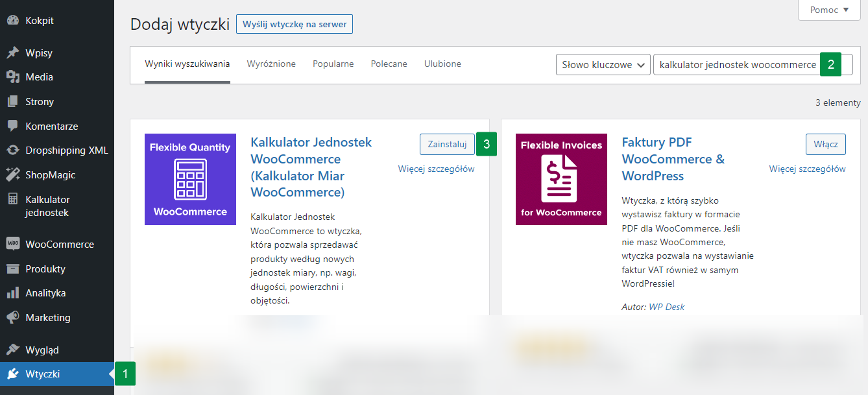Switch to Polecane tab
This screenshot has height=395, width=868.
click(x=389, y=64)
